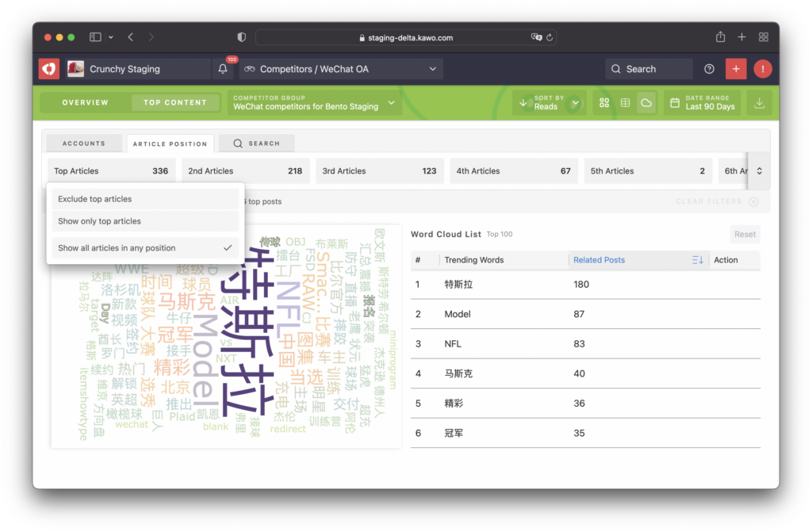Select the Article Position tab

pyautogui.click(x=170, y=144)
